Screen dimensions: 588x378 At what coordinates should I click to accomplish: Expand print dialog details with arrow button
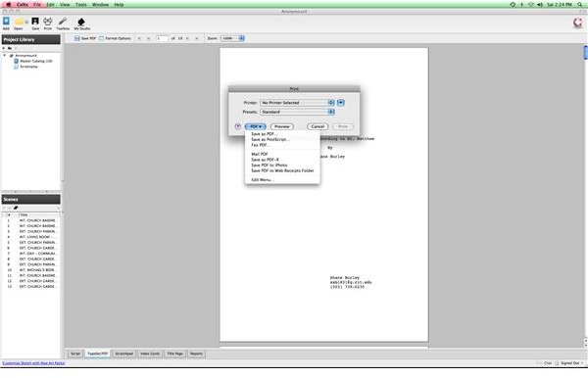point(340,103)
